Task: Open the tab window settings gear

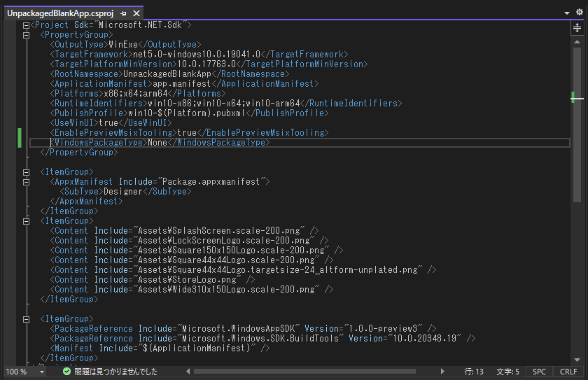Action: pyautogui.click(x=580, y=12)
